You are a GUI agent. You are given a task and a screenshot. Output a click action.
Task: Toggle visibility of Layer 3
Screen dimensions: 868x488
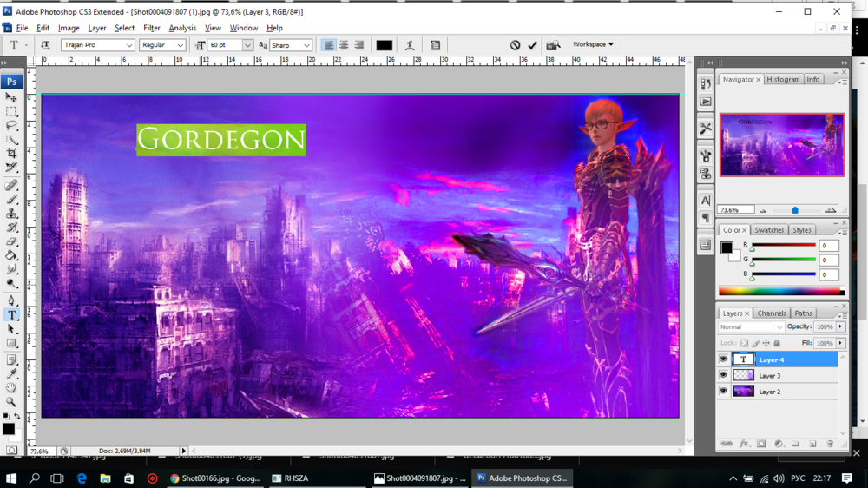tap(724, 375)
